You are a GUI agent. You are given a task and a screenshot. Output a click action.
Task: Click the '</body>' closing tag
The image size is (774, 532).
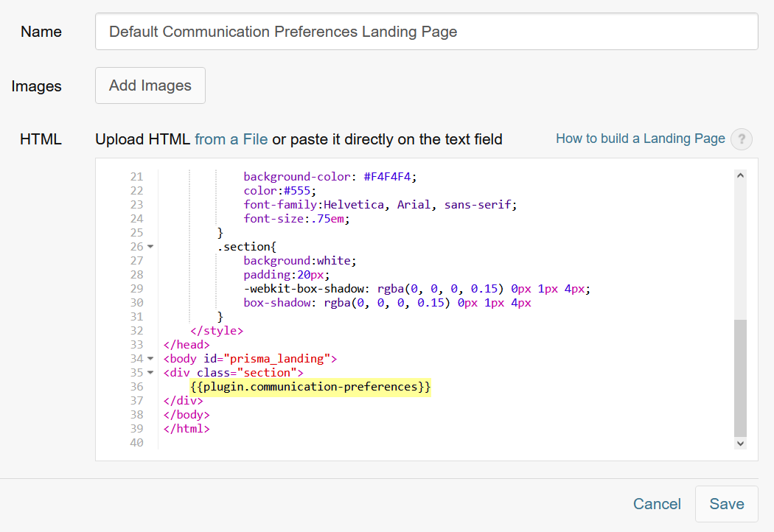click(x=186, y=415)
